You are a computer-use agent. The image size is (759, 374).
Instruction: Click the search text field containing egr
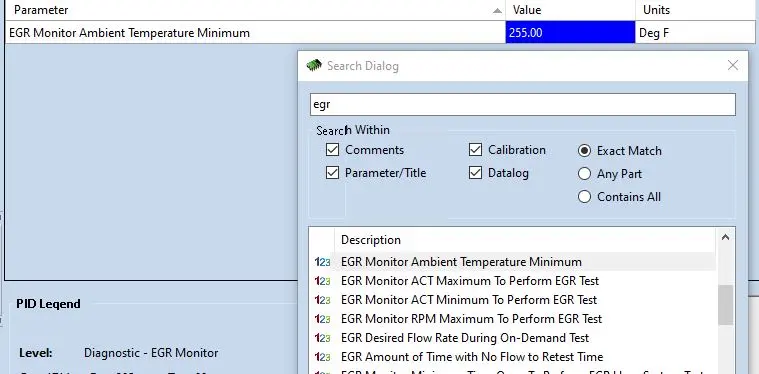[523, 105]
